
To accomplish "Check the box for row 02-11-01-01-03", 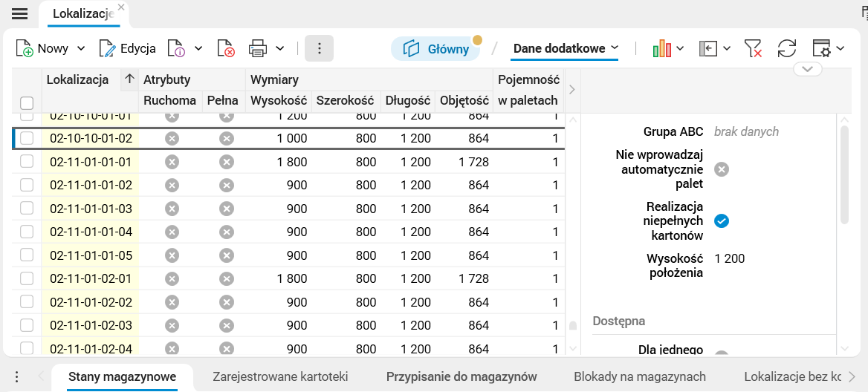I will (27, 209).
